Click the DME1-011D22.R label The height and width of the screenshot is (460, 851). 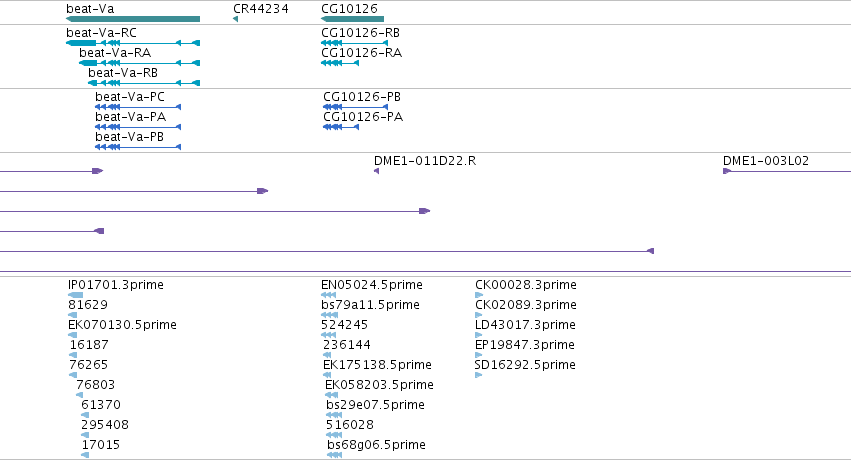(x=425, y=161)
